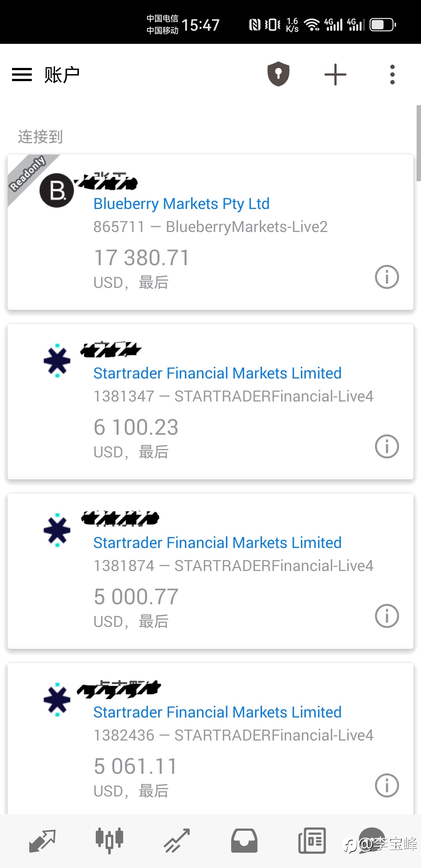Open the chat messages tab
The height and width of the screenshot is (868, 421).
pyautogui.click(x=372, y=840)
